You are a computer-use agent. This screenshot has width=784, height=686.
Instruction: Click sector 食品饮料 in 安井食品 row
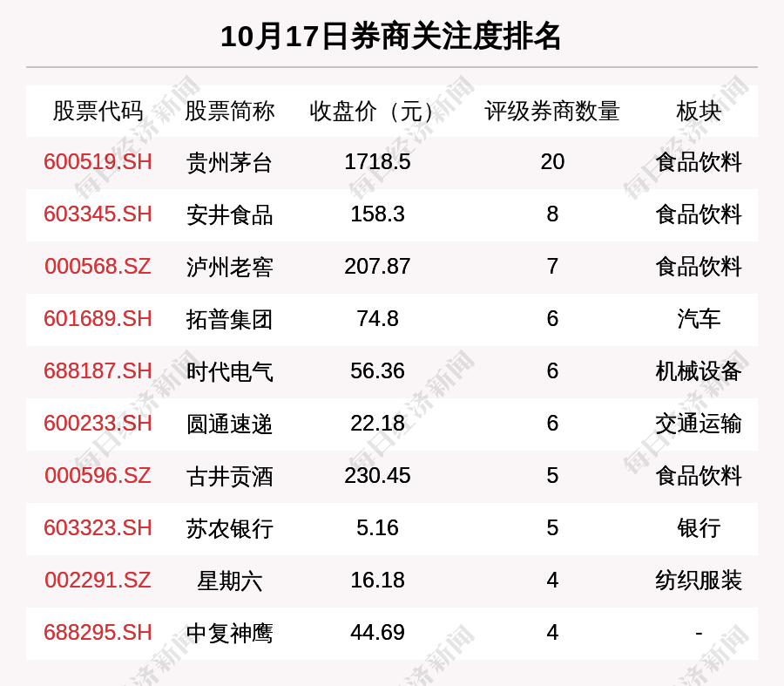[699, 214]
